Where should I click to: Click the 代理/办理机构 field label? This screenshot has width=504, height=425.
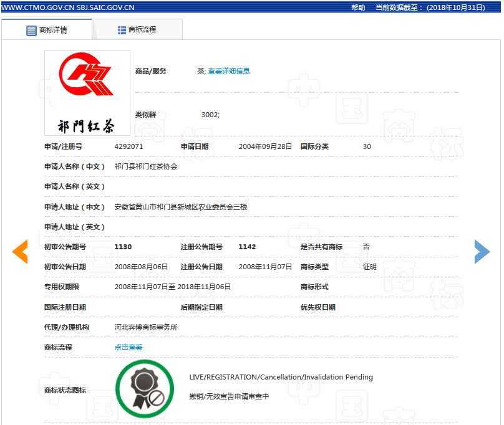click(67, 327)
